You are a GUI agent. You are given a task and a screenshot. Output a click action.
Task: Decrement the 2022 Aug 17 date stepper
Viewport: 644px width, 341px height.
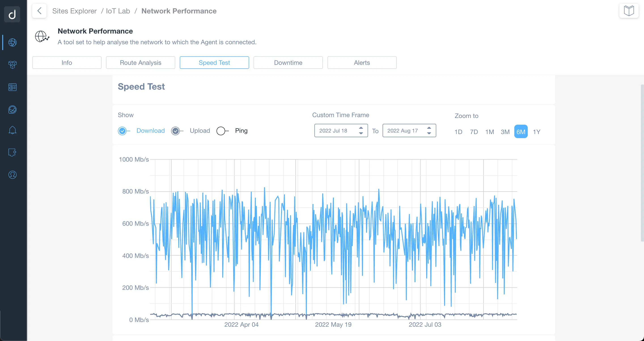coord(429,133)
